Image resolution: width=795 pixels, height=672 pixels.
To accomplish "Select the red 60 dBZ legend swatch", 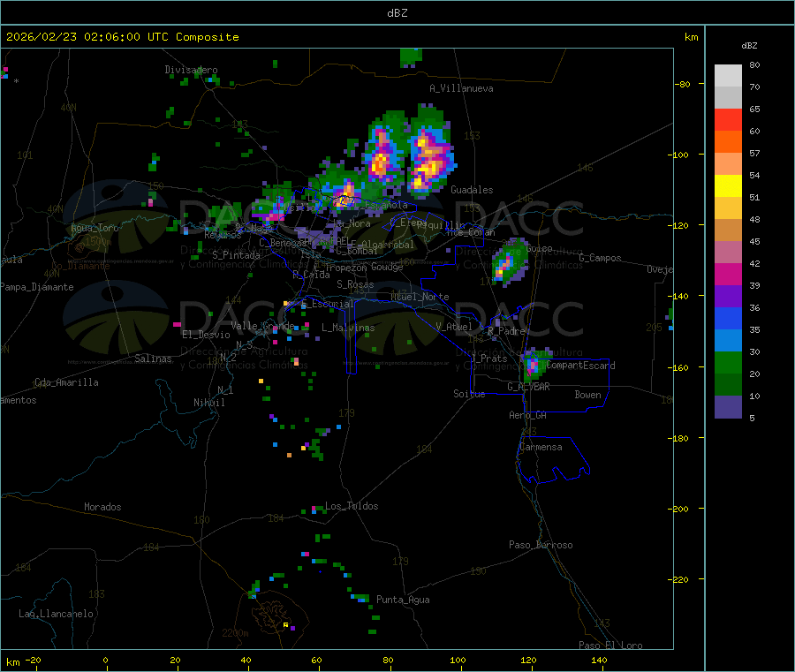I will tap(728, 119).
